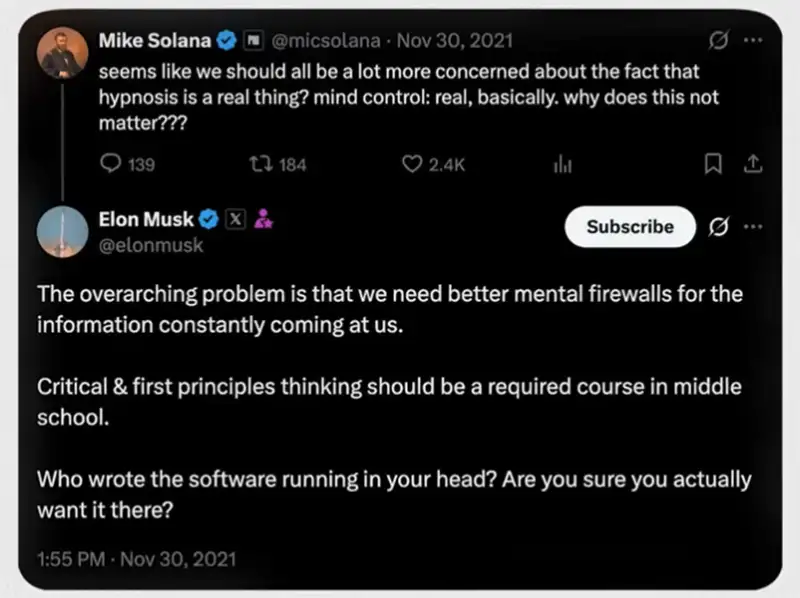The image size is (800, 598).
Task: Open the @elonmusk handle link
Action: (x=151, y=244)
